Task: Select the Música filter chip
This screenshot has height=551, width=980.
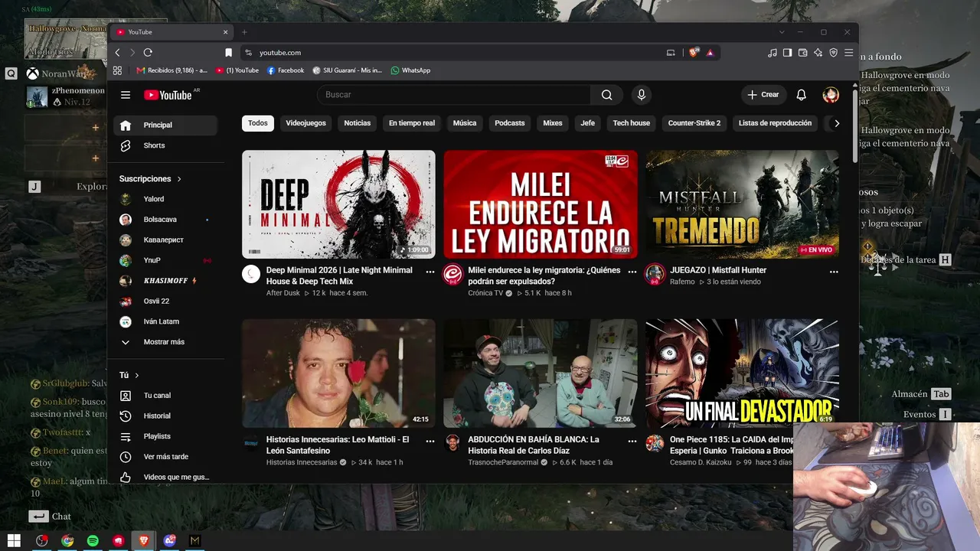Action: point(465,123)
